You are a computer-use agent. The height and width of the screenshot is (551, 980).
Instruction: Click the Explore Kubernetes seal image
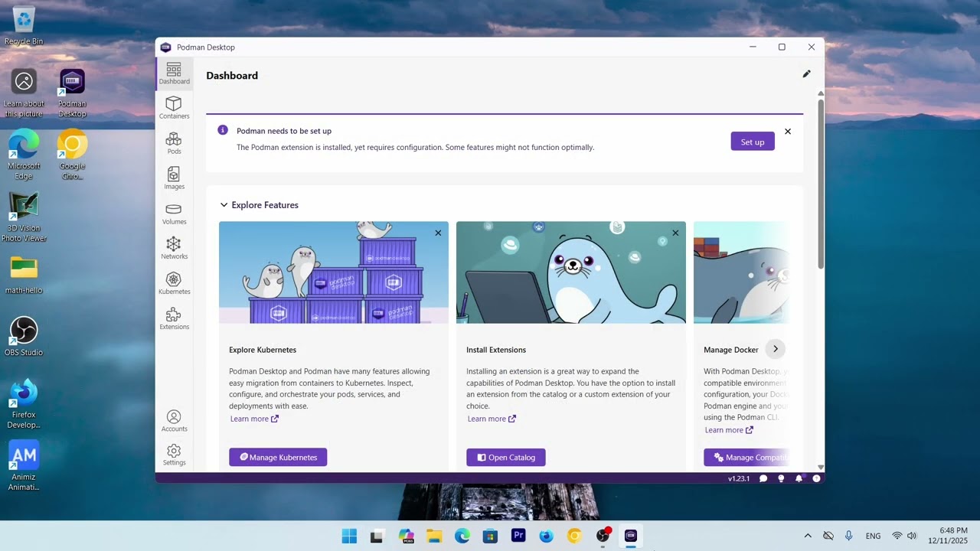[x=334, y=272]
